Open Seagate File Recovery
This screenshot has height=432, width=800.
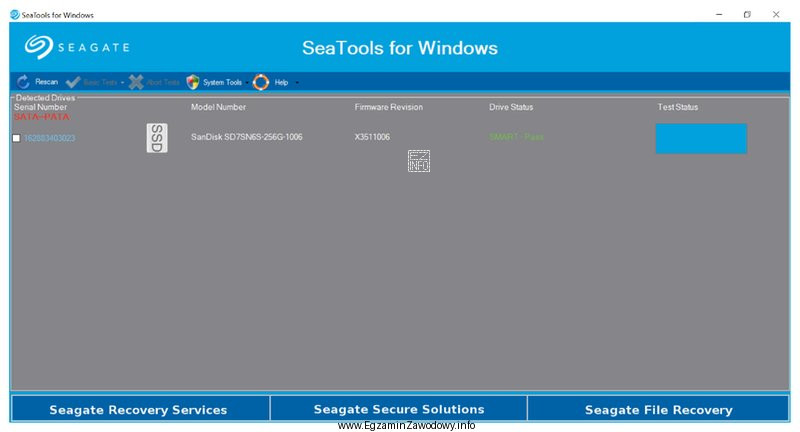(658, 409)
